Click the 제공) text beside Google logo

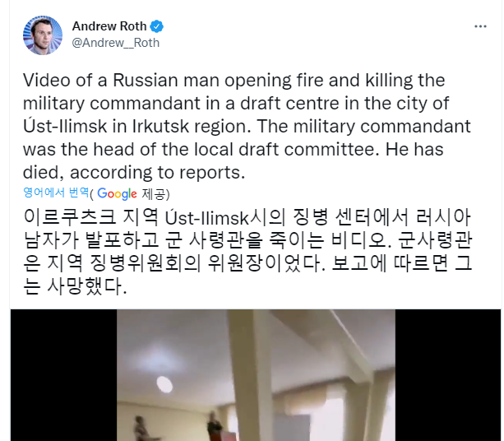(x=155, y=193)
